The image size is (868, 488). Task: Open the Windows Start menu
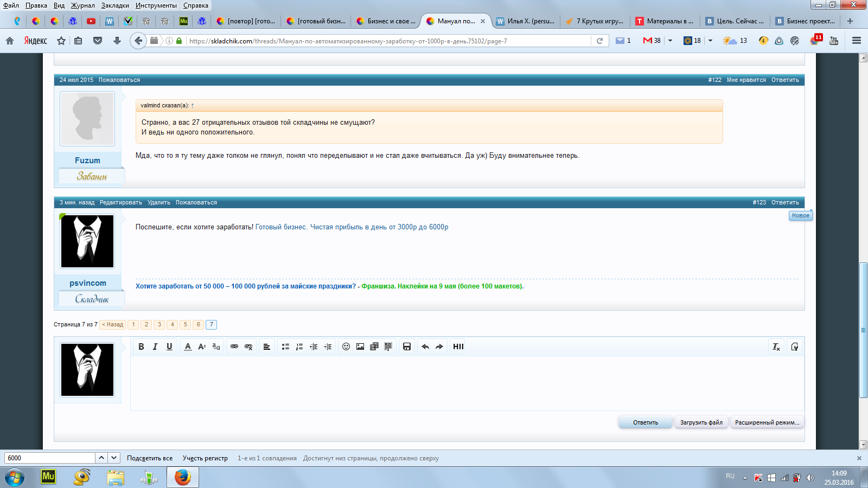pos(15,478)
